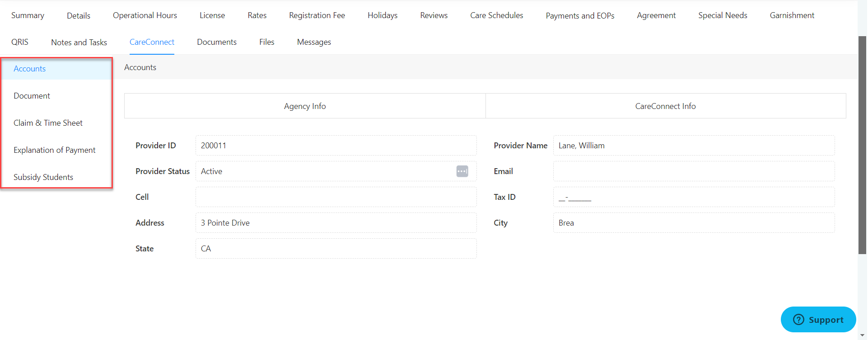Switch to the Garnishment tab
Screen dimensions: 868x340
tap(792, 15)
